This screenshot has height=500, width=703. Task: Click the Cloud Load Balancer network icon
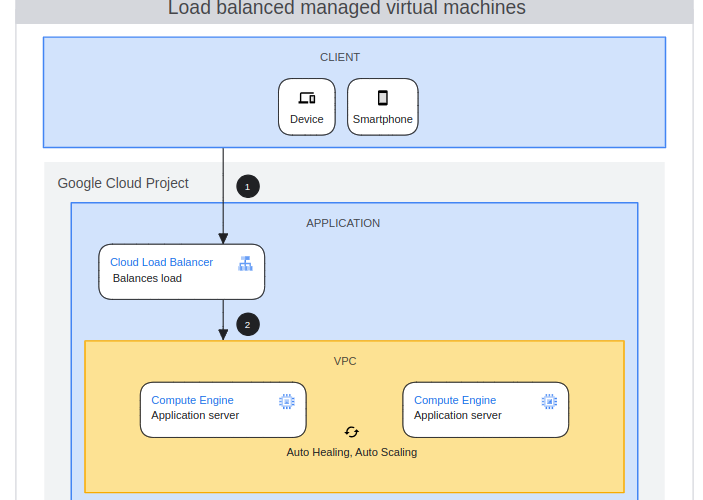[x=245, y=264]
